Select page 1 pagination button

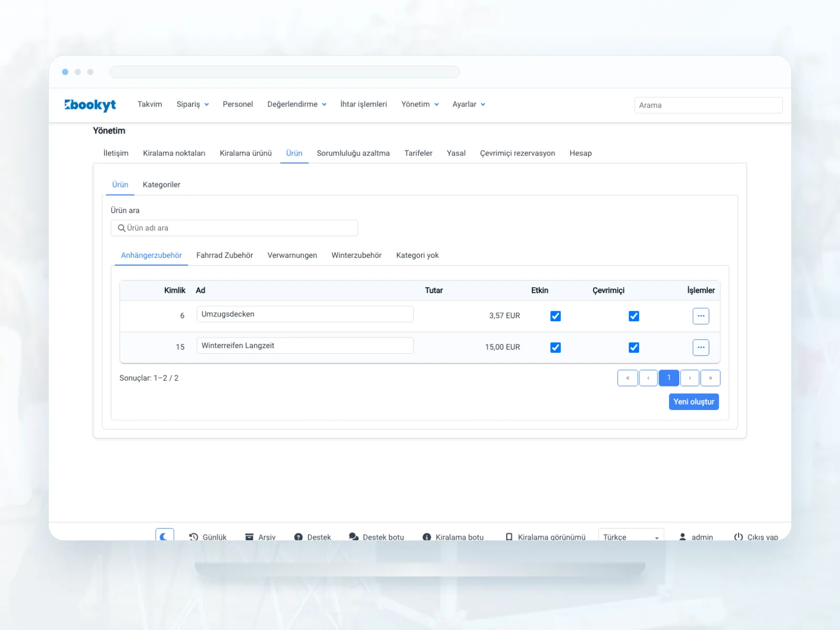click(669, 378)
